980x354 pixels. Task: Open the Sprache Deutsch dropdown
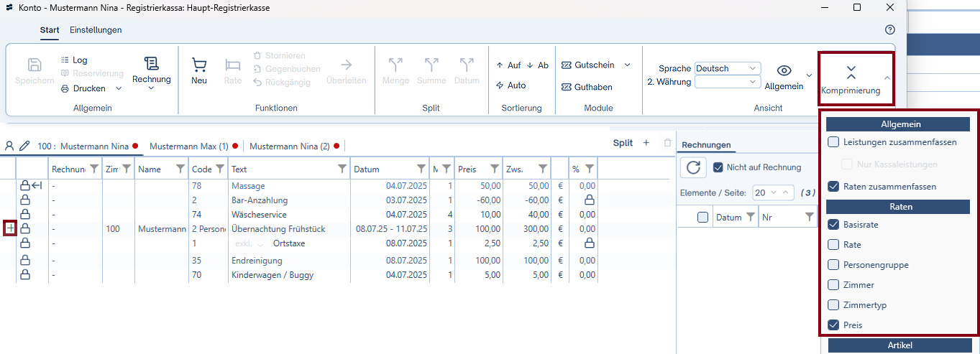coord(728,68)
